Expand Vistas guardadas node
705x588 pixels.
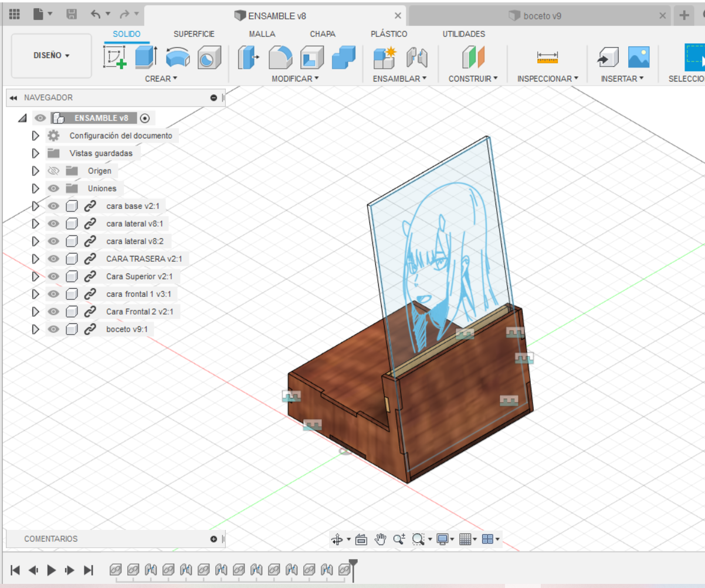point(35,153)
